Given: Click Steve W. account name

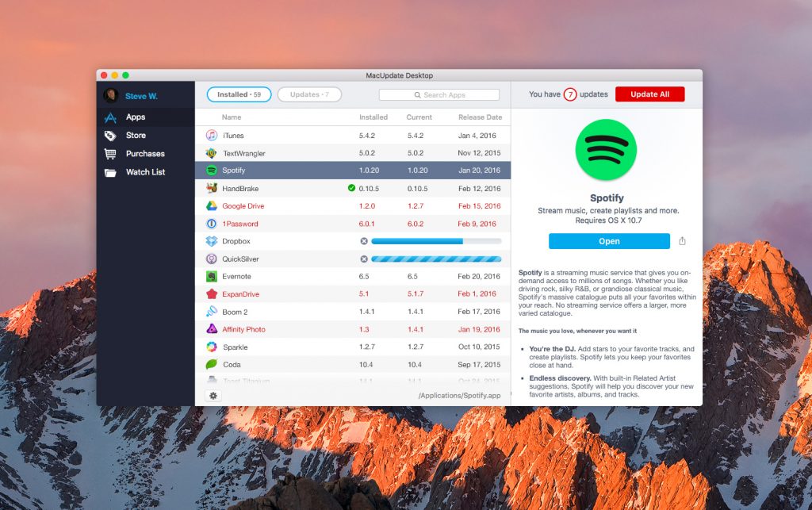Looking at the screenshot, I should (141, 96).
